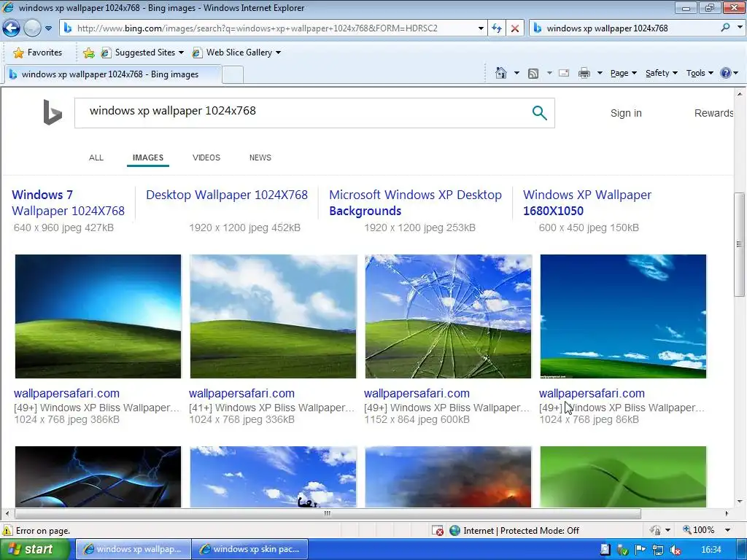Image resolution: width=747 pixels, height=560 pixels.
Task: Click the network tray icon
Action: 657,550
